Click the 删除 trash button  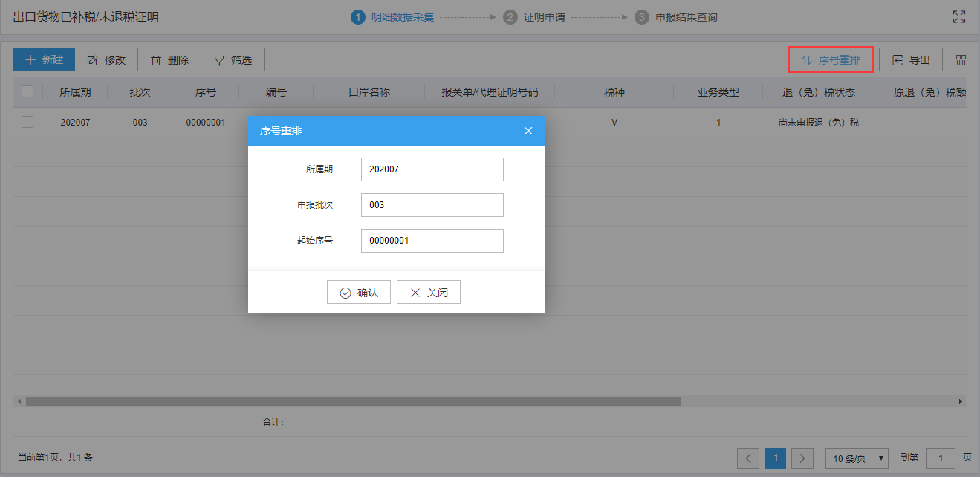point(169,60)
